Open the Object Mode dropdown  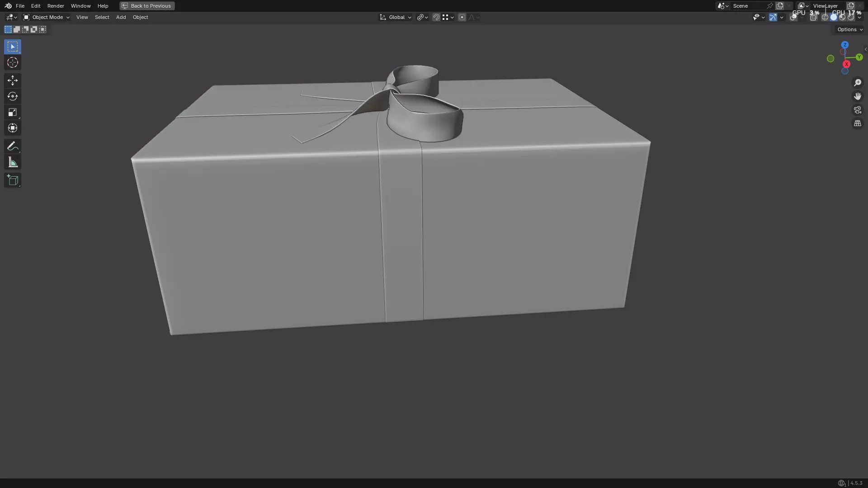46,17
